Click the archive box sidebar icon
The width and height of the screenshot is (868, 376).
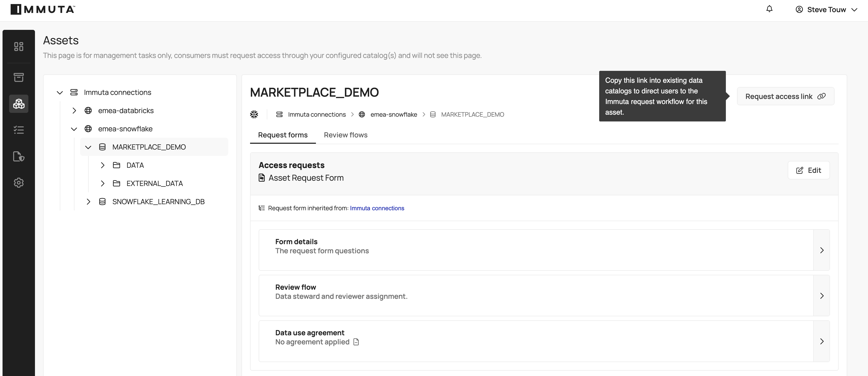(18, 77)
